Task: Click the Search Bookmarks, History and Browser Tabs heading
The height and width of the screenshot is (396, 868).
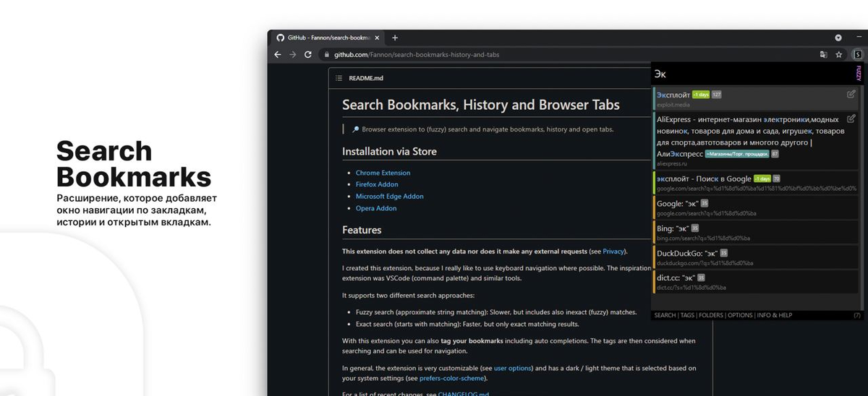Action: (x=481, y=105)
